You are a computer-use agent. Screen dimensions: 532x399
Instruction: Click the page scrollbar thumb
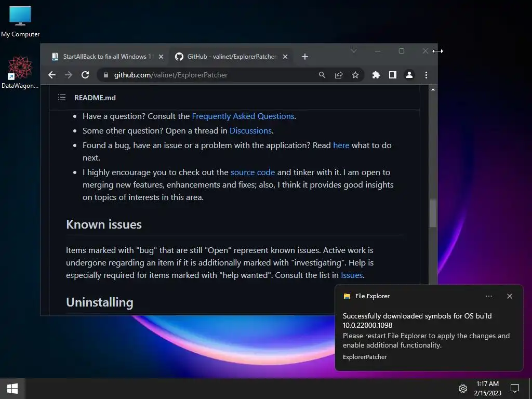tap(433, 213)
